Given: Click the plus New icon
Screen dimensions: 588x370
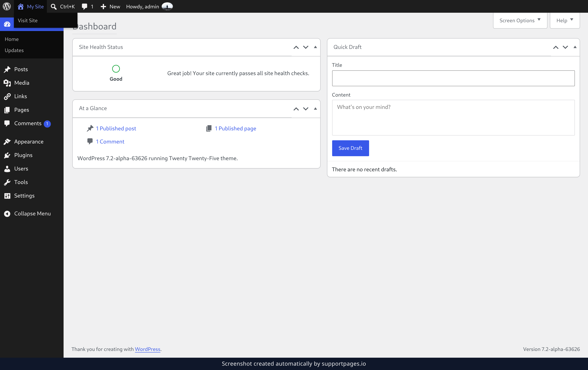Looking at the screenshot, I should click(x=103, y=7).
